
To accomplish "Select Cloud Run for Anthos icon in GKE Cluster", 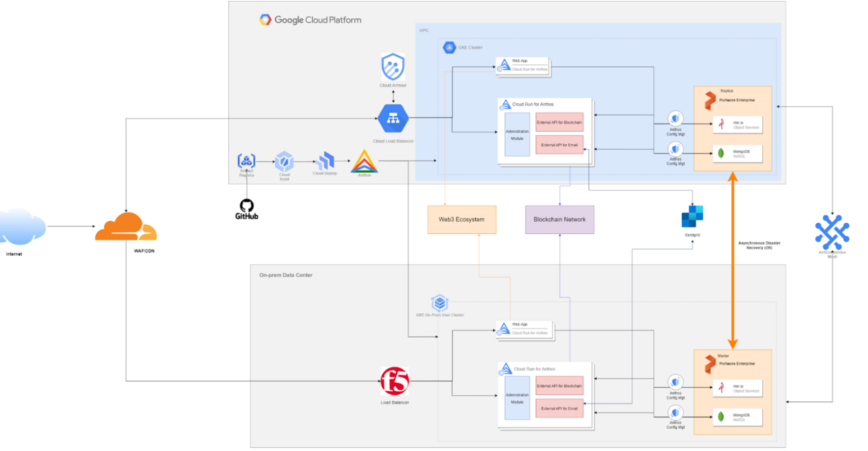I will coord(505,105).
